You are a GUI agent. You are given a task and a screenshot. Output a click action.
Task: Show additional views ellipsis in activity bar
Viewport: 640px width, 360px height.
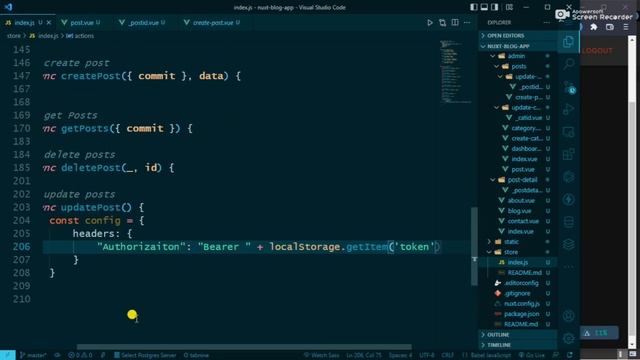[x=568, y=267]
